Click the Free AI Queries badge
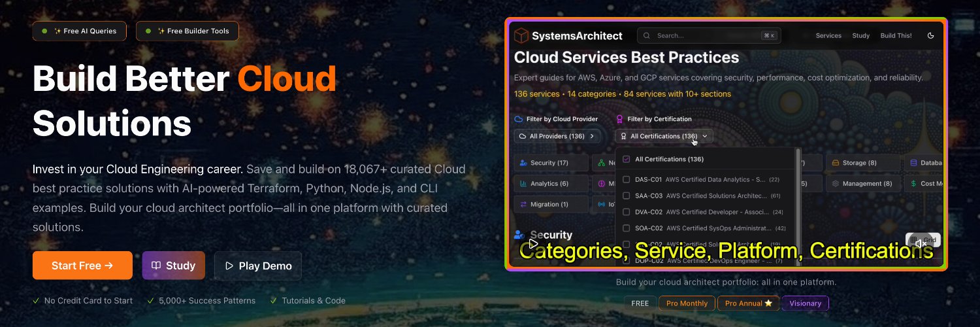 click(79, 31)
